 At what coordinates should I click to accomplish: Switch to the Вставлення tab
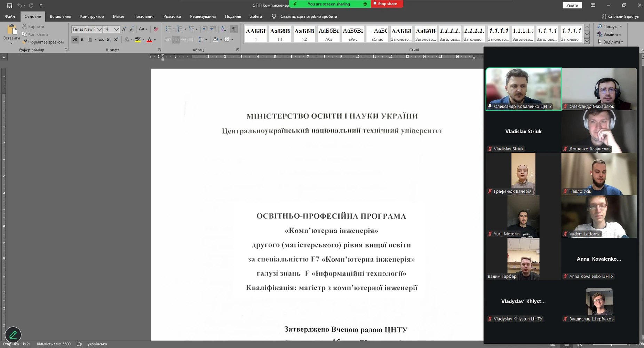[x=60, y=16]
